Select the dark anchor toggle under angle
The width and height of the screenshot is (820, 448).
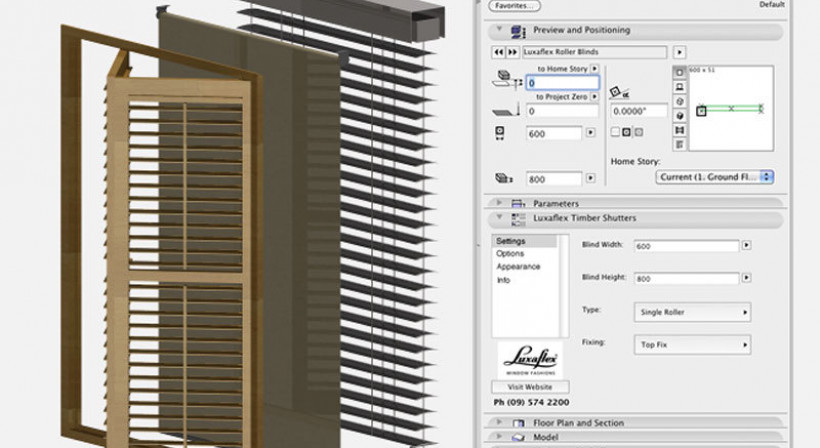coord(627,132)
